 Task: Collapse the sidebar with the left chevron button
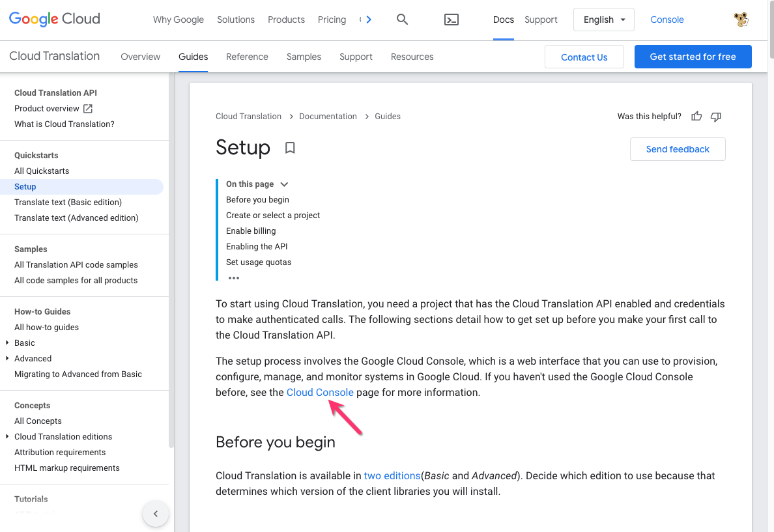pyautogui.click(x=156, y=514)
